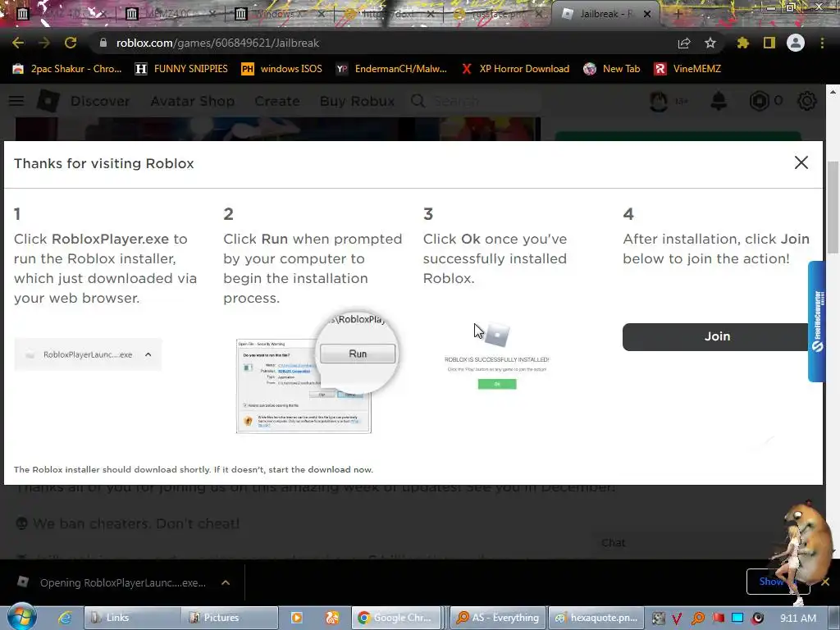Open the Pictures taskbar window
Viewport: 840px width, 630px height.
(x=230, y=618)
